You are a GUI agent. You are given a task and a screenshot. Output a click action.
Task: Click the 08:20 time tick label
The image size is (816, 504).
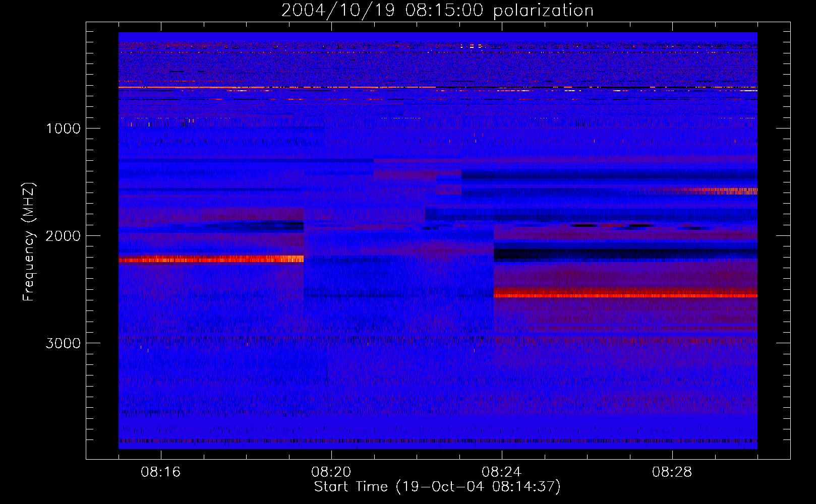[331, 472]
